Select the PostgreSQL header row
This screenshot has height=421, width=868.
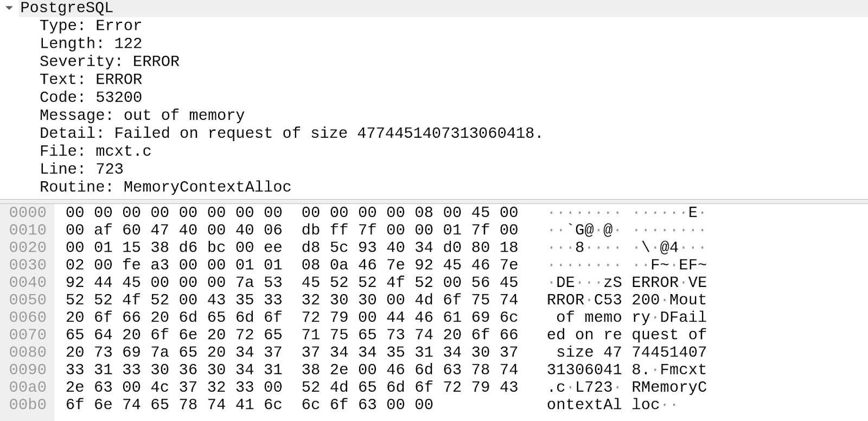67,8
